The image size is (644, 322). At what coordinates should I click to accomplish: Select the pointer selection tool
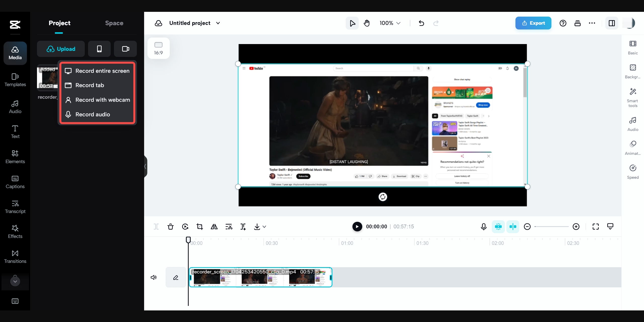click(x=352, y=23)
